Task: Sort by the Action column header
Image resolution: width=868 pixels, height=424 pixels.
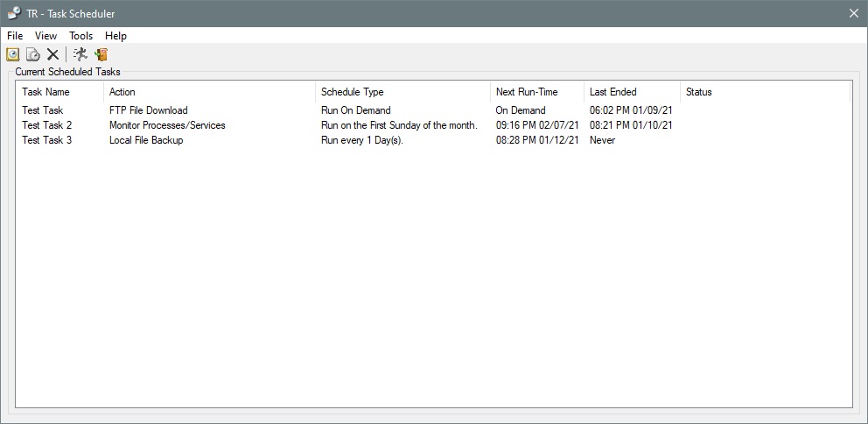Action: [x=209, y=92]
